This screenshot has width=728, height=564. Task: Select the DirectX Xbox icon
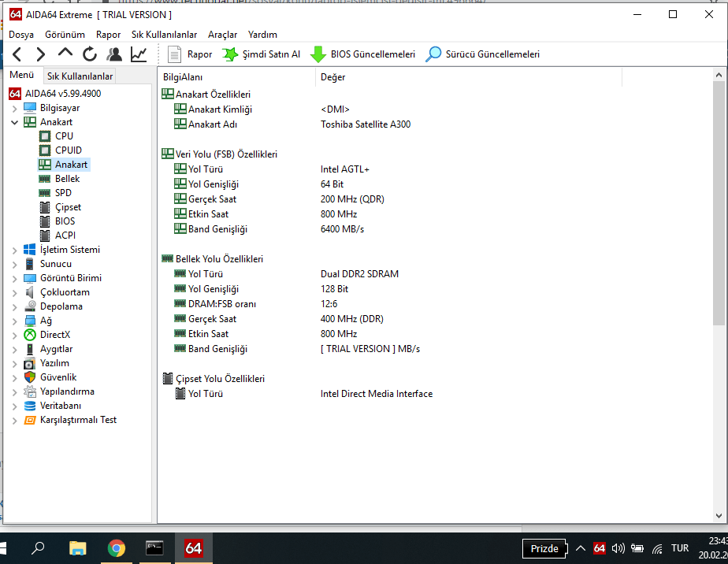[30, 335]
